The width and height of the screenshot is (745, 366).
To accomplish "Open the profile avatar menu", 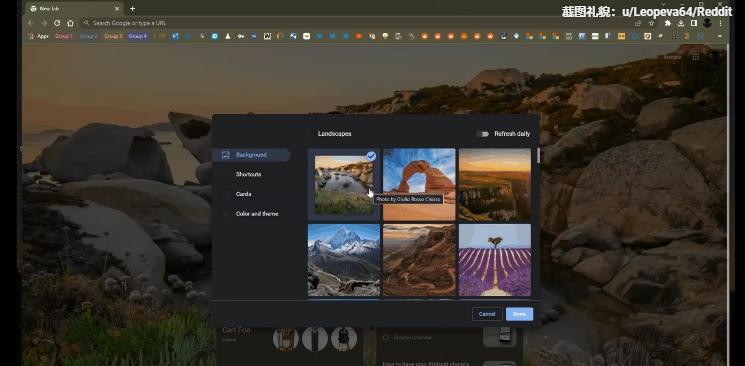I will pyautogui.click(x=707, y=23).
